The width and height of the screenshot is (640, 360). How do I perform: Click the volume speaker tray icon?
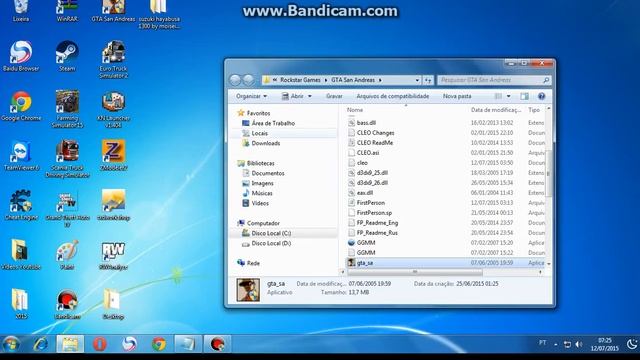579,344
